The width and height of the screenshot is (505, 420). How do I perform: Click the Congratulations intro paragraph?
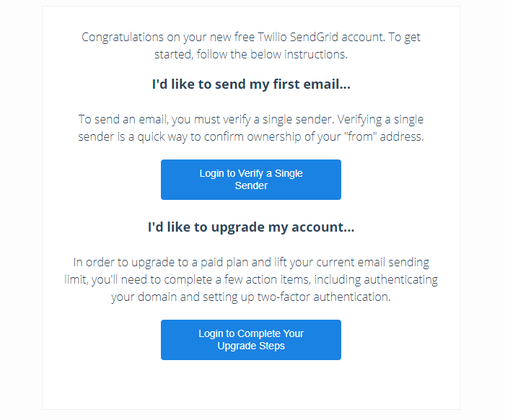(251, 45)
